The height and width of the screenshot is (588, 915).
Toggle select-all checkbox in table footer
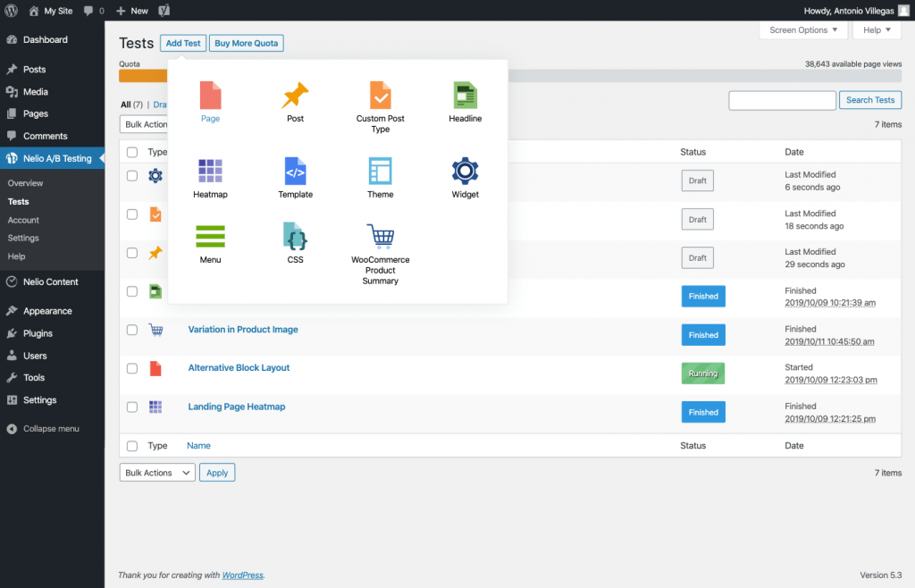132,446
